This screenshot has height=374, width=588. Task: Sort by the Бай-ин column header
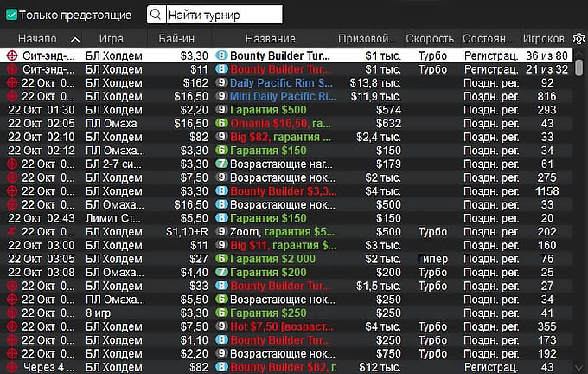176,39
